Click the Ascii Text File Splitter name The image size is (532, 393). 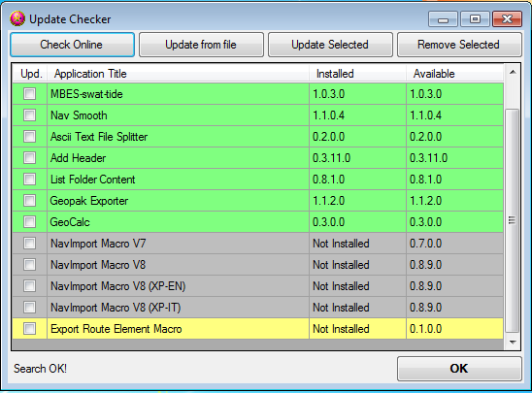(178, 137)
